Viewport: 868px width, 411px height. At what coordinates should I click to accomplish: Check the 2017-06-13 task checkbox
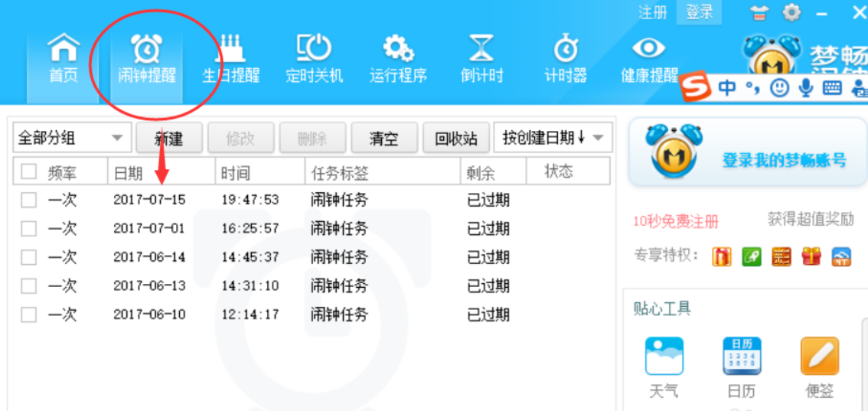point(29,286)
